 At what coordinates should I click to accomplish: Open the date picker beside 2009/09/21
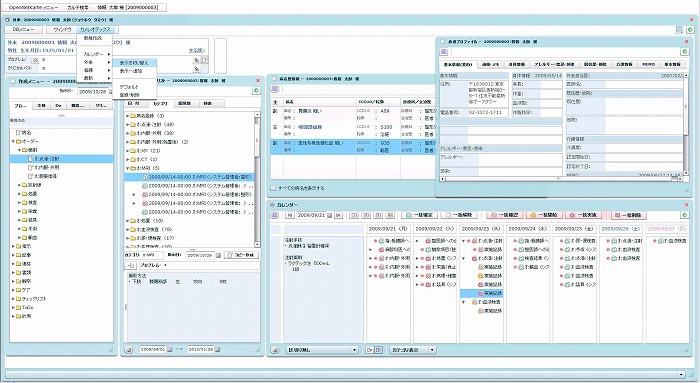tap(329, 215)
